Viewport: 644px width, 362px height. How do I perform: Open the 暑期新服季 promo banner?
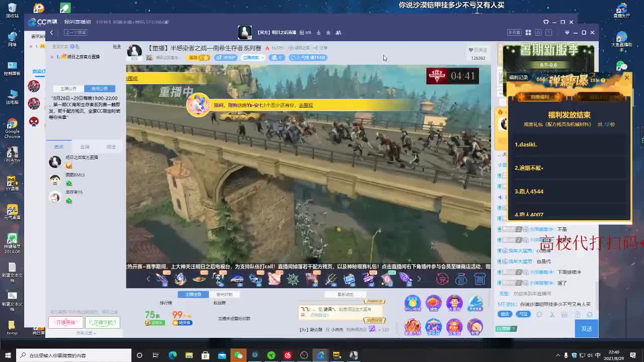pyautogui.click(x=549, y=58)
